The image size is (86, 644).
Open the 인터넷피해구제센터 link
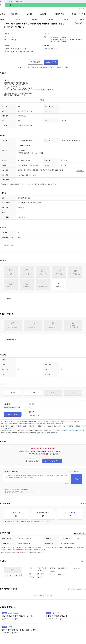click(23, 492)
